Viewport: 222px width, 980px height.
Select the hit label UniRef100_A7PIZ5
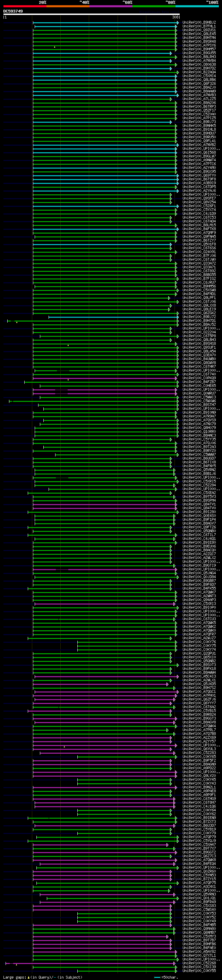tap(199, 118)
